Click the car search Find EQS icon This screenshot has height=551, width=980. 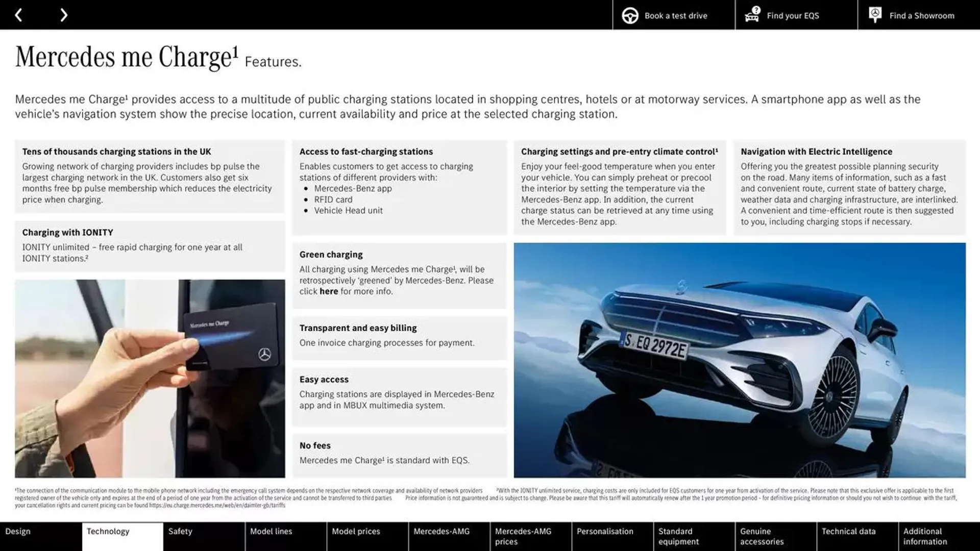751,15
